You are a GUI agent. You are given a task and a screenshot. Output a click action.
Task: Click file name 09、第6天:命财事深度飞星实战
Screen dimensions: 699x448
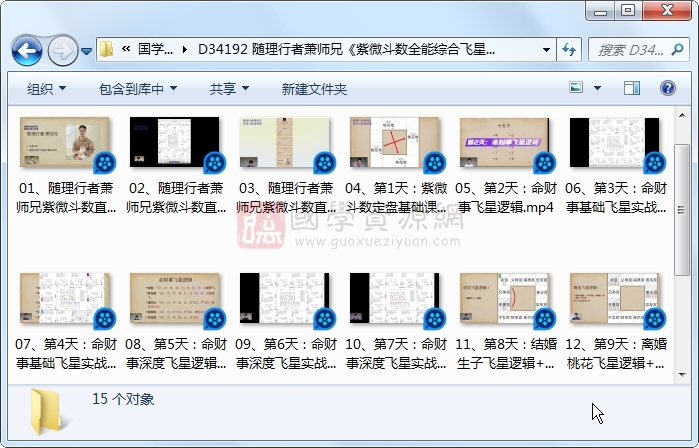point(286,353)
